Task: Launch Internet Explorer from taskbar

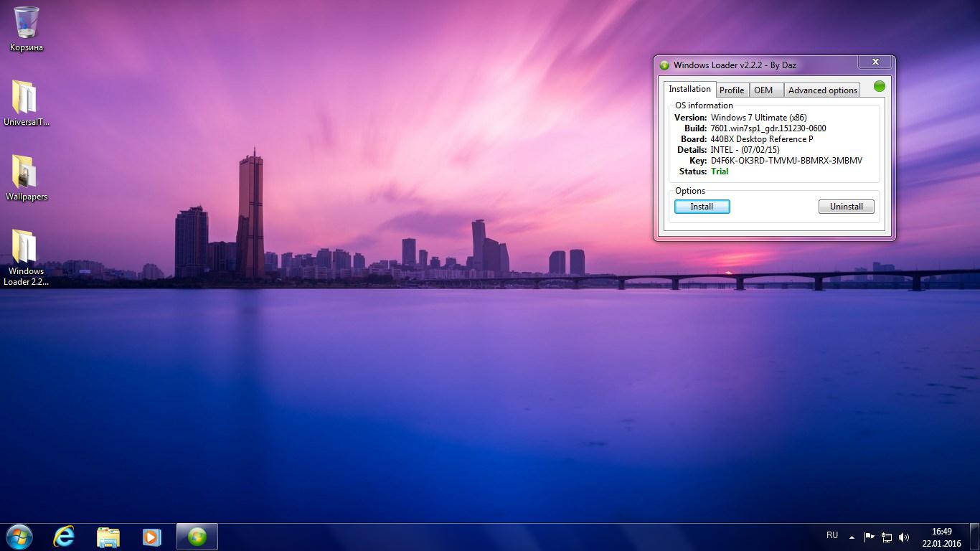Action: 64,537
